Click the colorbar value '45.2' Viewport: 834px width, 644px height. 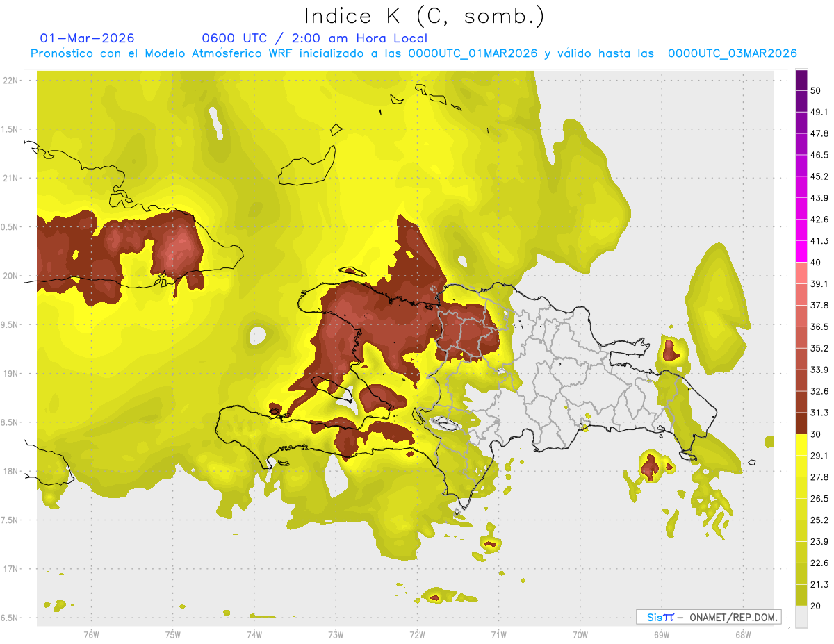point(820,177)
